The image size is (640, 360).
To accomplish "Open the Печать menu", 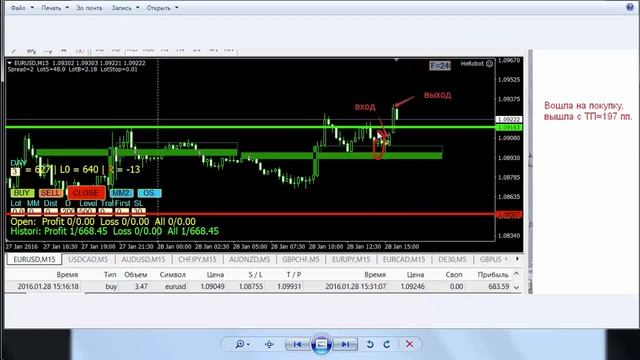I will coord(55,8).
